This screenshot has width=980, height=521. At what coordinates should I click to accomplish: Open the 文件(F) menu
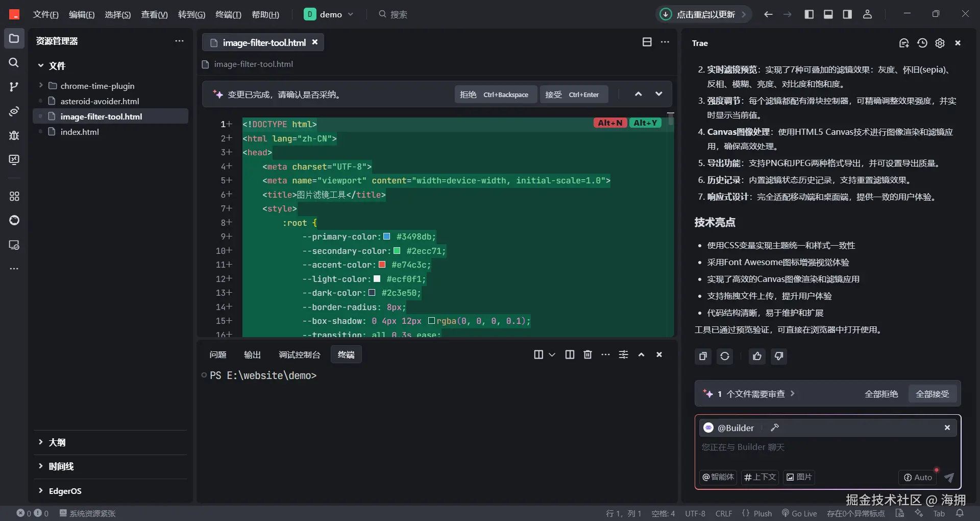point(46,14)
